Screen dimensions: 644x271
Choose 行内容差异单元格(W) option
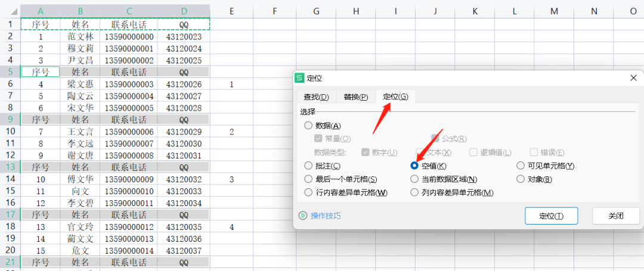click(308, 192)
